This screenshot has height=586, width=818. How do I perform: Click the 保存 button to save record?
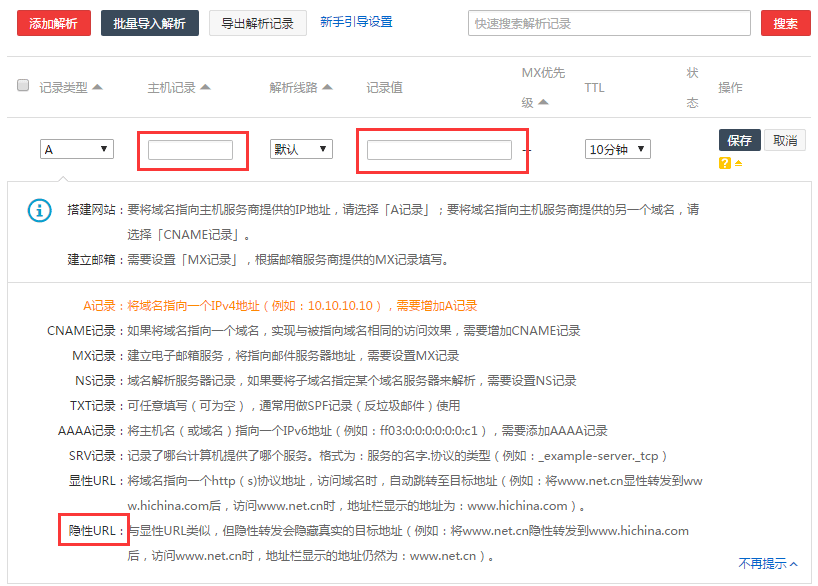point(739,140)
